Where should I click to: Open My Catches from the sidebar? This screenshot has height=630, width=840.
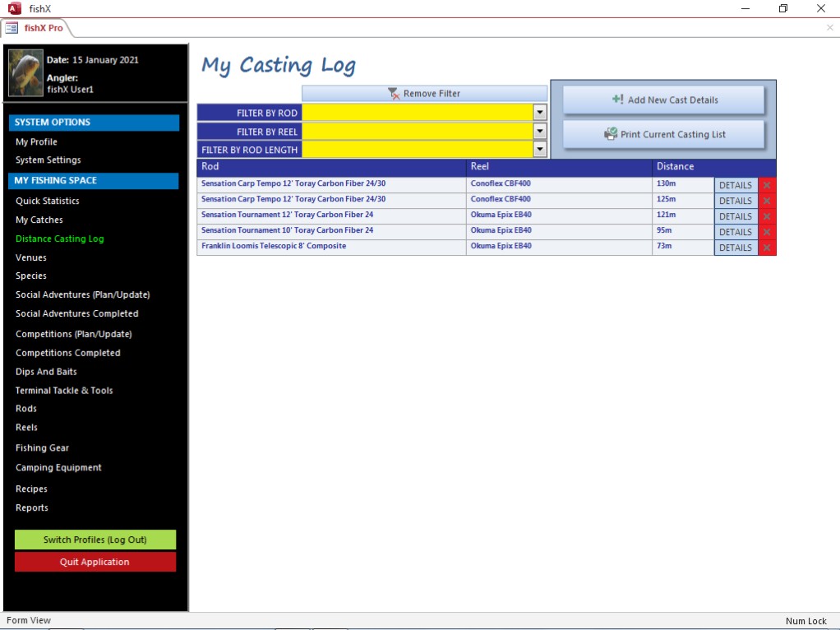click(39, 220)
